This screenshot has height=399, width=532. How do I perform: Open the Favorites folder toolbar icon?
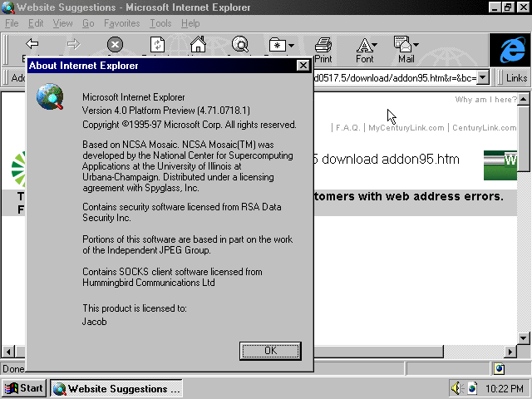pos(278,45)
